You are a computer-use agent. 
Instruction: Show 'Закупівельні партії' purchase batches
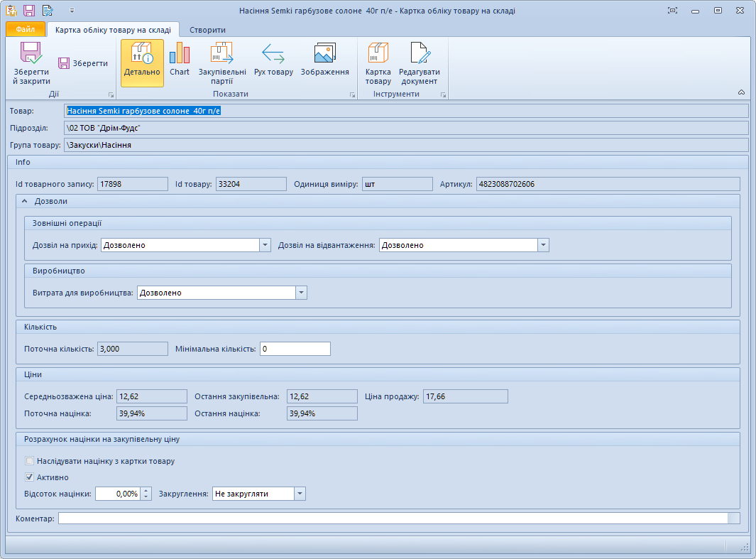coord(222,63)
